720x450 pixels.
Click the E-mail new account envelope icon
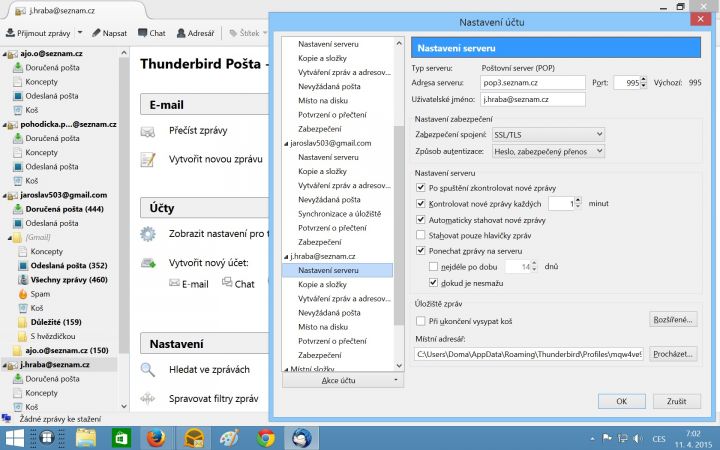174,283
